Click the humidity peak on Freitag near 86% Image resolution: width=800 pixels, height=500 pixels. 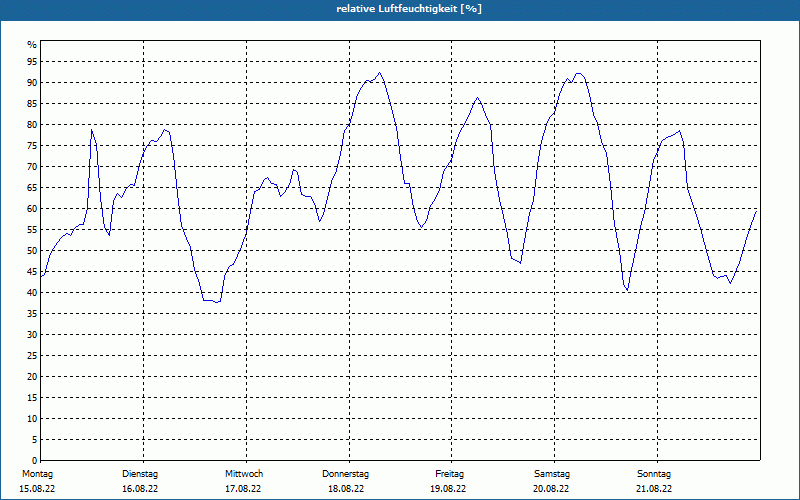point(478,97)
